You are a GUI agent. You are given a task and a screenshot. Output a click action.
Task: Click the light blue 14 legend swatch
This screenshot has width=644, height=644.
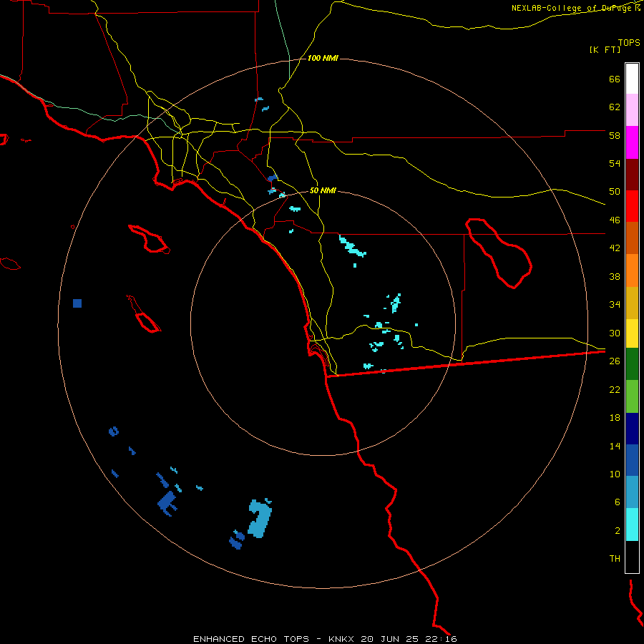632,492
